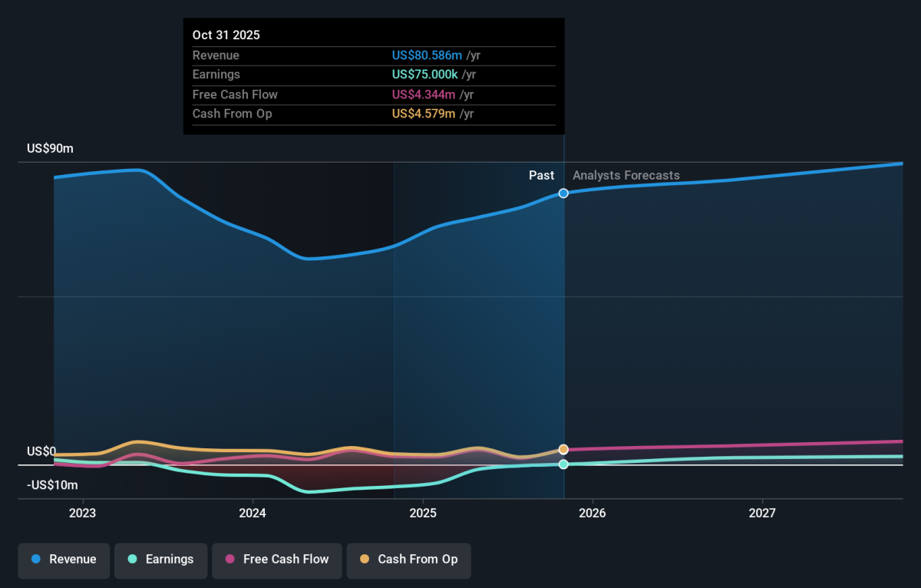Select the orange Cash From Op chart marker
921x588 pixels.
(x=563, y=449)
